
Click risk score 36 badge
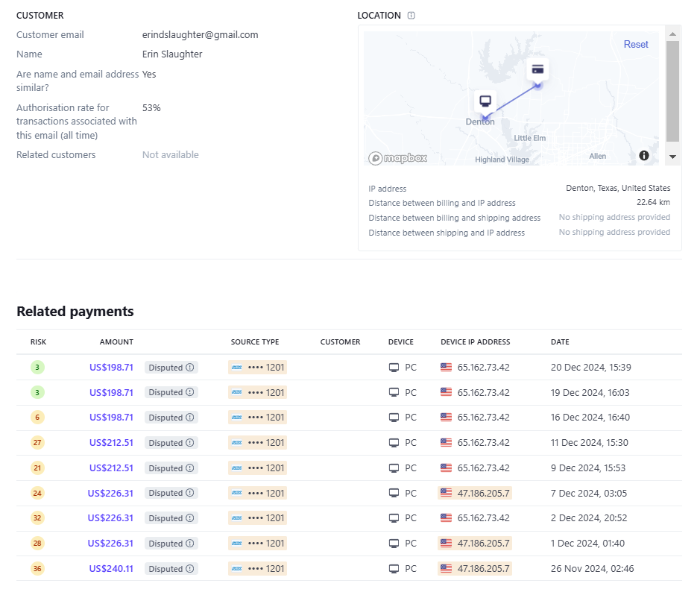coord(37,569)
